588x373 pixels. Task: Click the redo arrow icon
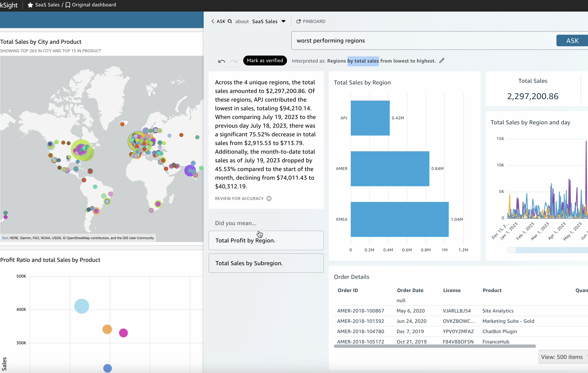click(233, 61)
